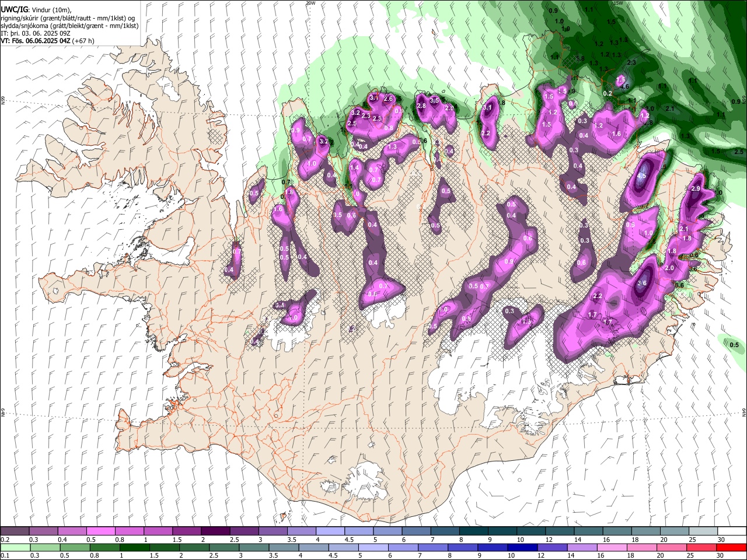Click the 4.5 value inside the purple snow blob
This screenshot has height=560, width=747.
(642, 176)
